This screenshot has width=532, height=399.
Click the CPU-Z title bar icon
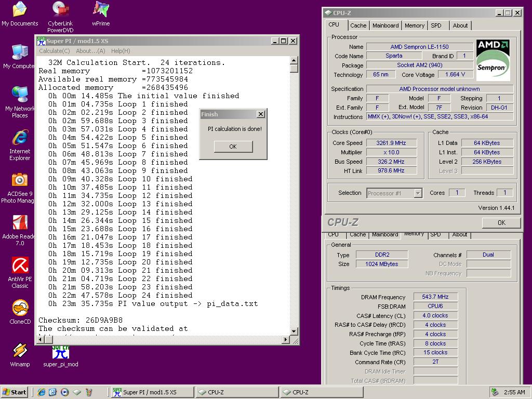tap(328, 13)
